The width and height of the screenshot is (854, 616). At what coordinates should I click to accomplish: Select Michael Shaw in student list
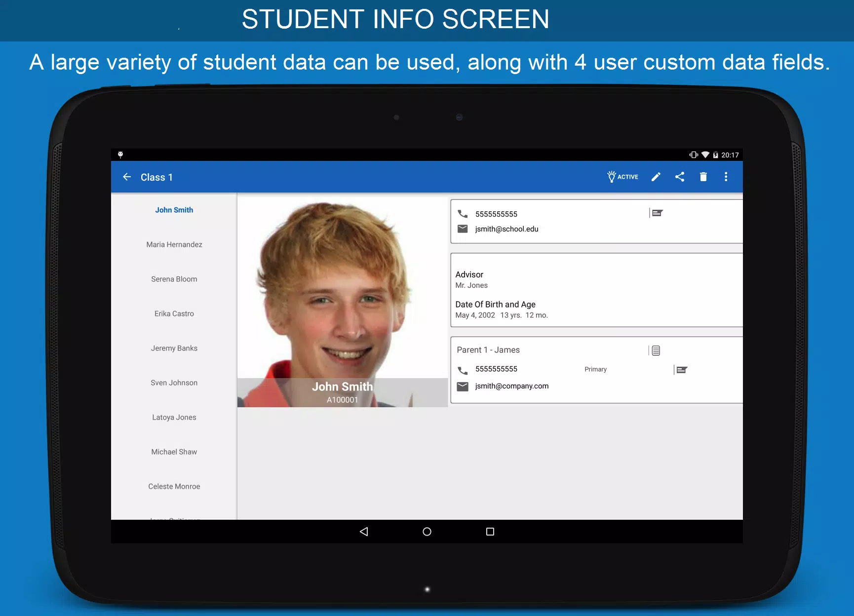[174, 452]
